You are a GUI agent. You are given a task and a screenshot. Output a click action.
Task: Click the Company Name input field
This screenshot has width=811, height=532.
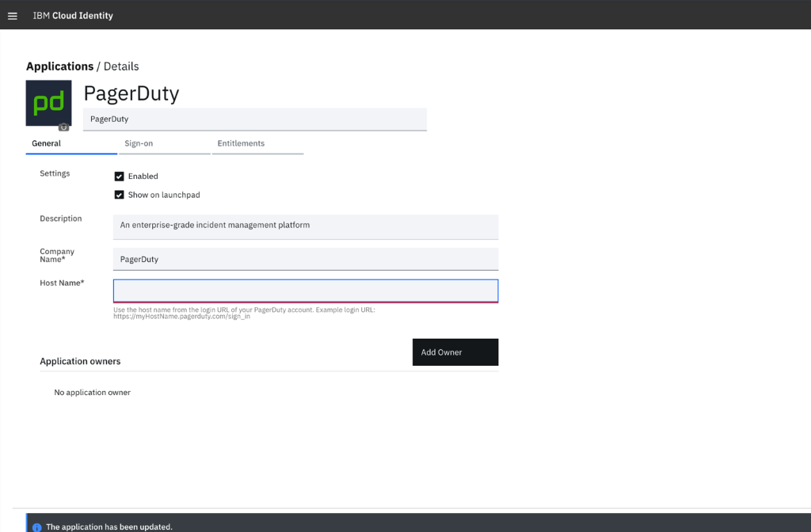[306, 259]
